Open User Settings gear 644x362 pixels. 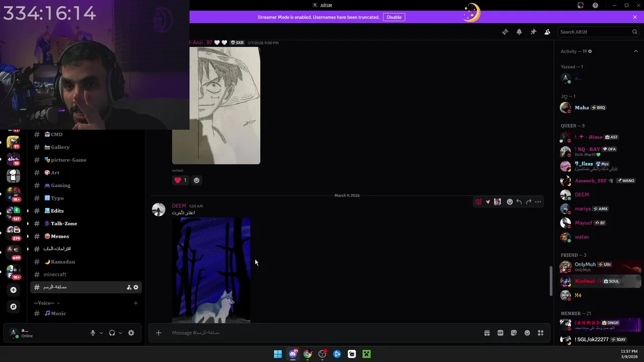click(131, 333)
